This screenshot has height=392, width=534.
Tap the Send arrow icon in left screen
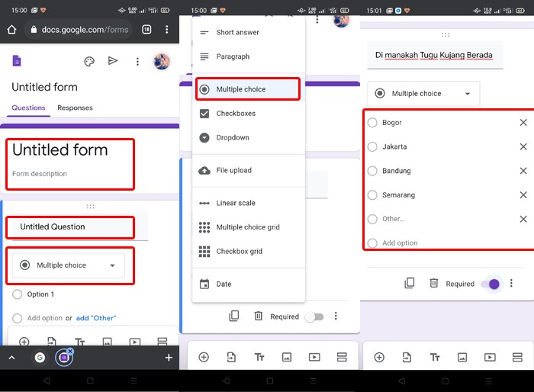pyautogui.click(x=113, y=61)
